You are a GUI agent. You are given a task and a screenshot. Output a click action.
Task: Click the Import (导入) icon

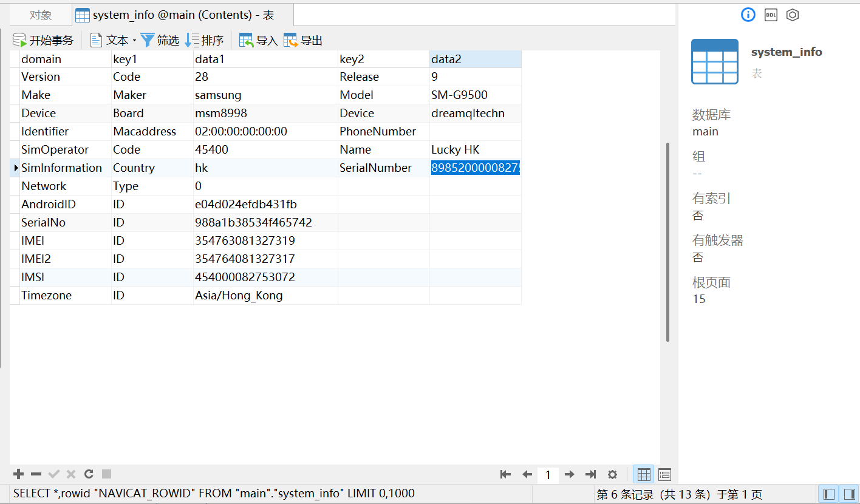(247, 41)
